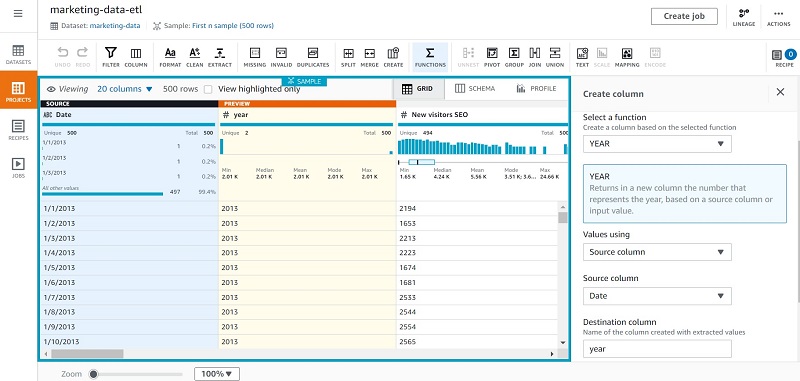This screenshot has height=381, width=800.
Task: Open the Text tool
Action: [582, 57]
